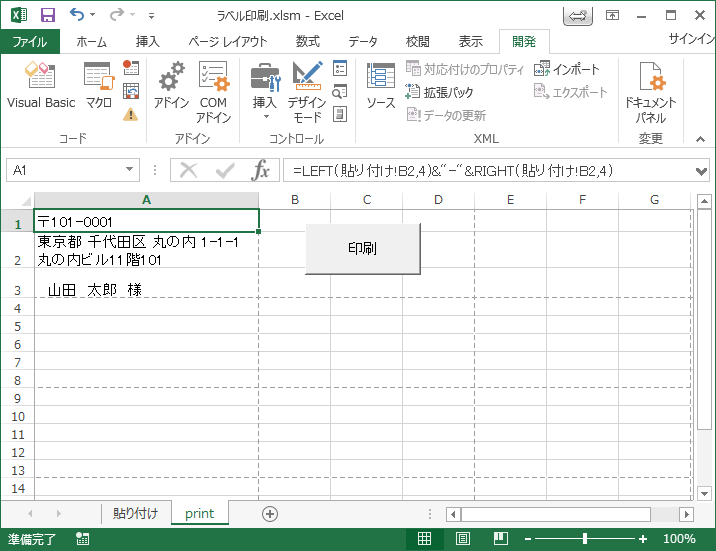The width and height of the screenshot is (716, 551).
Task: Select the print sheet tab
Action: [200, 514]
